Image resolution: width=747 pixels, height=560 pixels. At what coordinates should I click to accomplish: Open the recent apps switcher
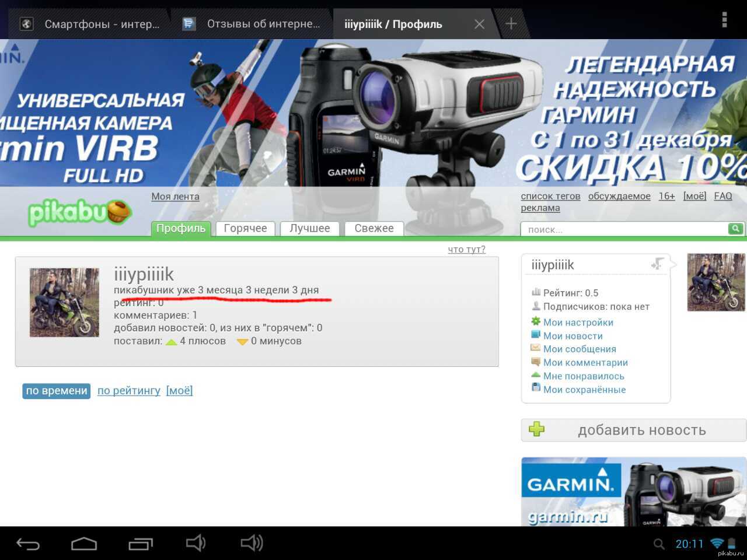(x=140, y=544)
